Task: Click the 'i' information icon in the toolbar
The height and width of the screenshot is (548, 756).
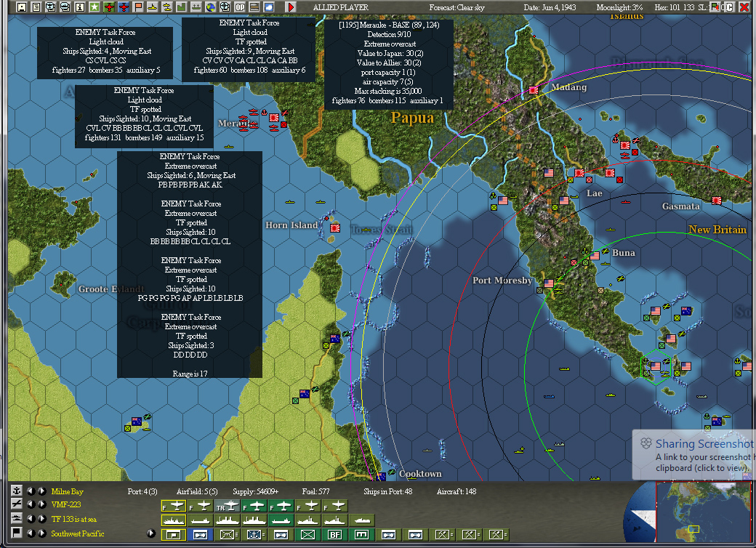Action: (80, 7)
